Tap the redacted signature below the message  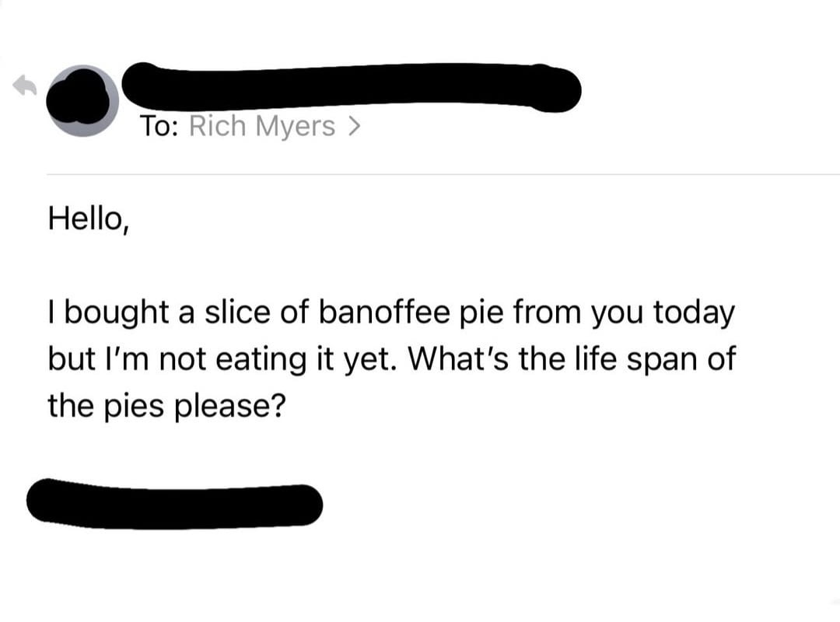pyautogui.click(x=174, y=503)
